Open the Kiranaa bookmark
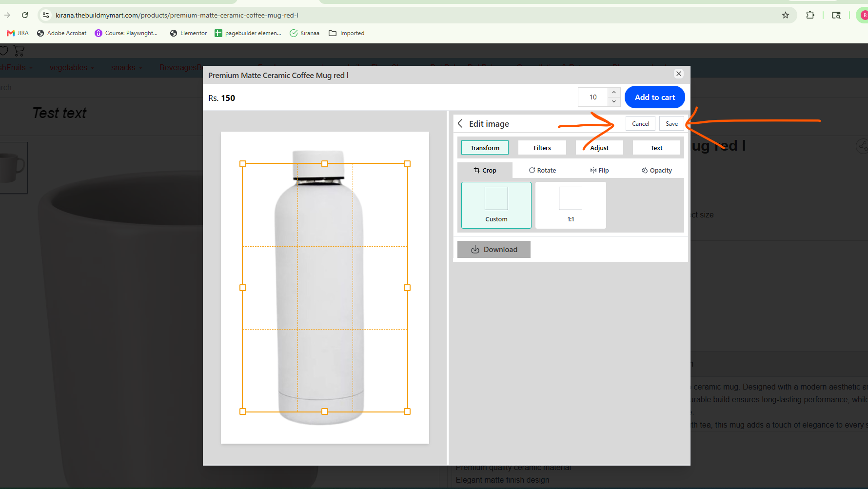868x489 pixels. pos(305,33)
